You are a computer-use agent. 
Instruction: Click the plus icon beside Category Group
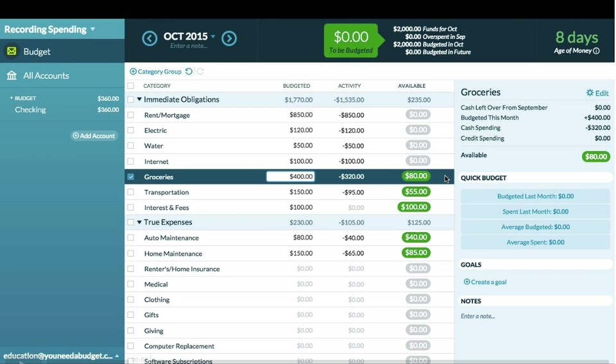tap(133, 71)
